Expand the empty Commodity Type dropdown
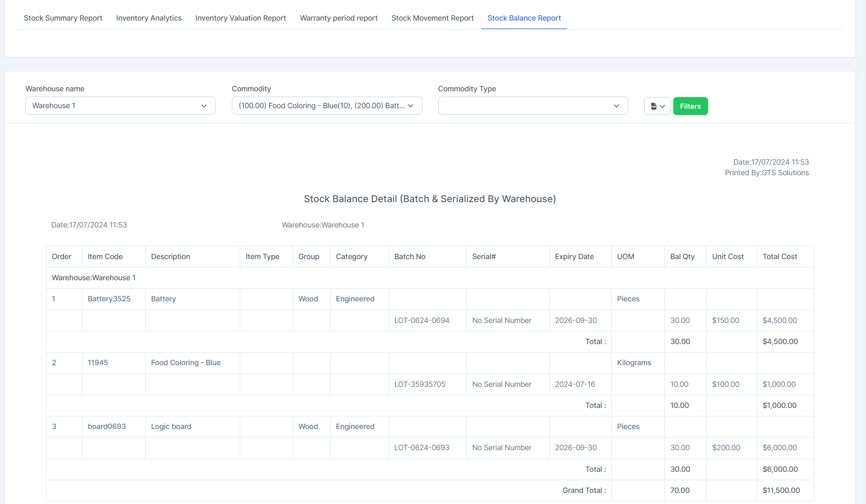This screenshot has width=866, height=504. (x=533, y=106)
